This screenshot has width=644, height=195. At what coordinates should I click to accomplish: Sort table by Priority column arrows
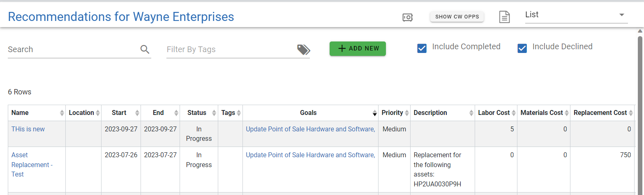(407, 113)
